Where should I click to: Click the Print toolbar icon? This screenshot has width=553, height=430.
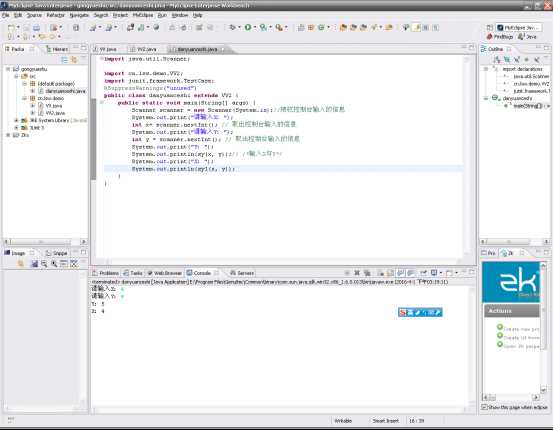pos(36,28)
